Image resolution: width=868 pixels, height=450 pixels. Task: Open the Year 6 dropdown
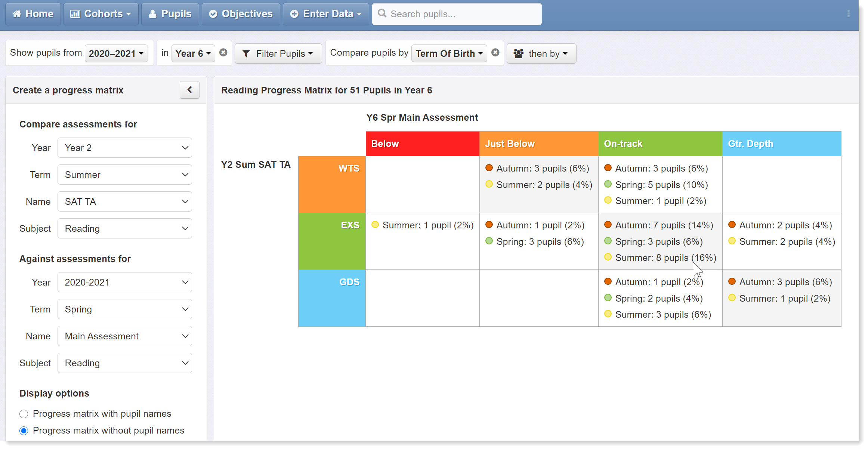(x=193, y=53)
